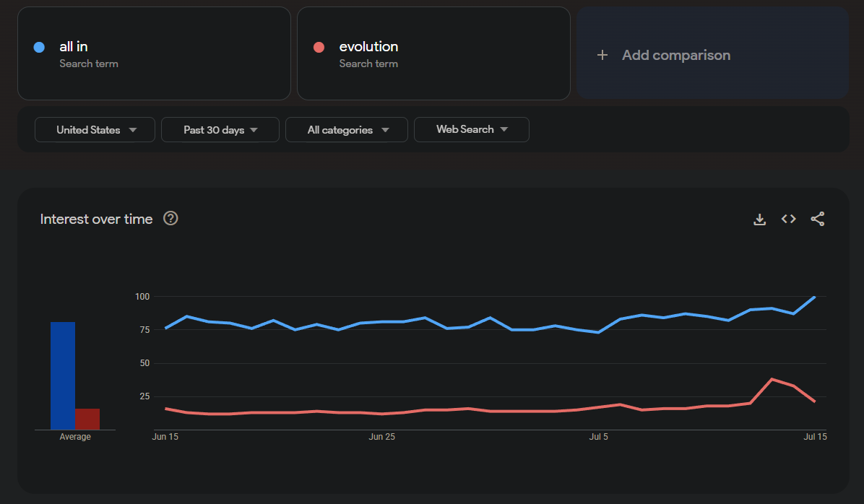Open the embed code icon
Screen dimensions: 864x504
click(789, 220)
